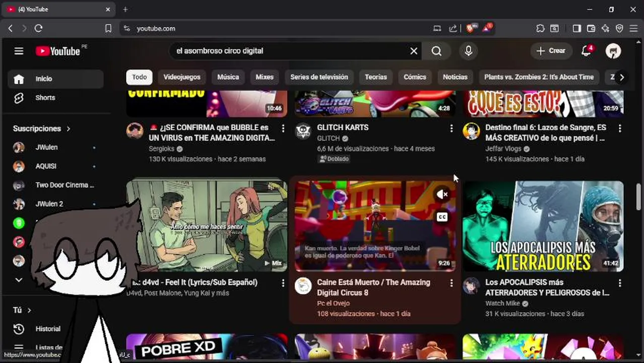Viewport: 644px width, 363px height.
Task: Open options for the BUBBLE virus video
Action: point(283,129)
